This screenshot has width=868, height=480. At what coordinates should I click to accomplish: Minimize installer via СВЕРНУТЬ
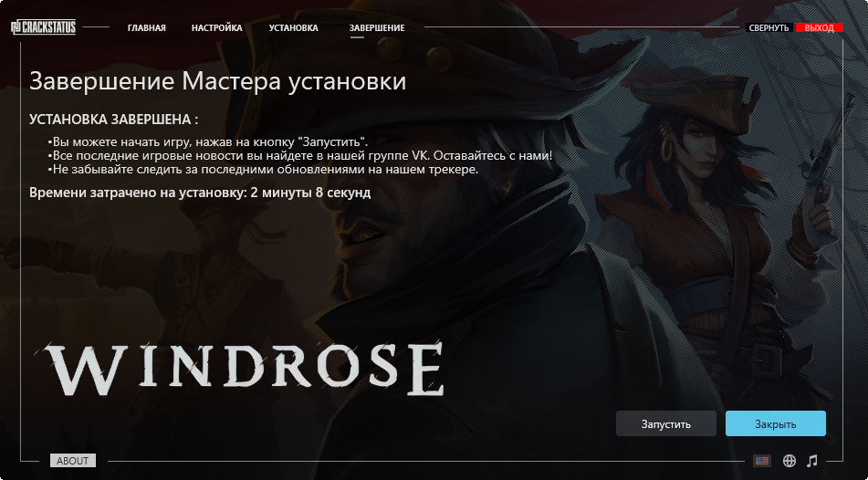tap(769, 27)
